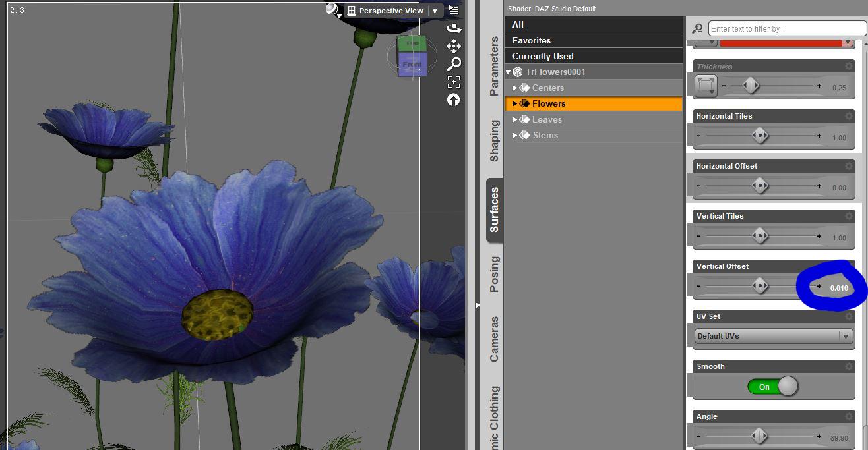Open Horizontal Tiles settings gear
This screenshot has width=868, height=450.
pyautogui.click(x=849, y=116)
